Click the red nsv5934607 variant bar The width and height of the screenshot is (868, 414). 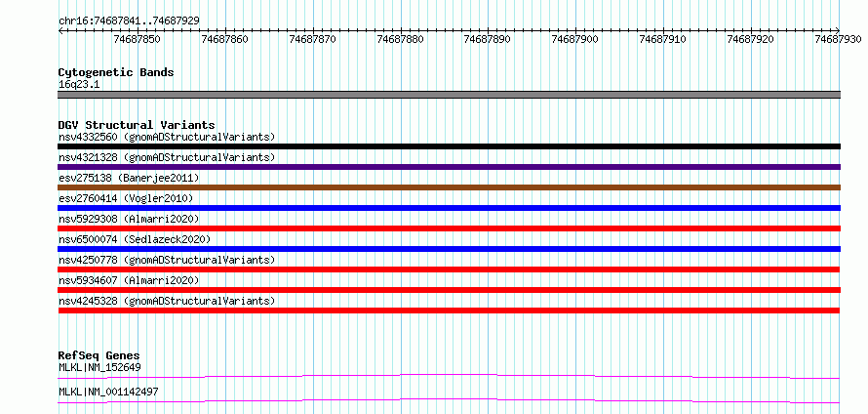pyautogui.click(x=449, y=290)
